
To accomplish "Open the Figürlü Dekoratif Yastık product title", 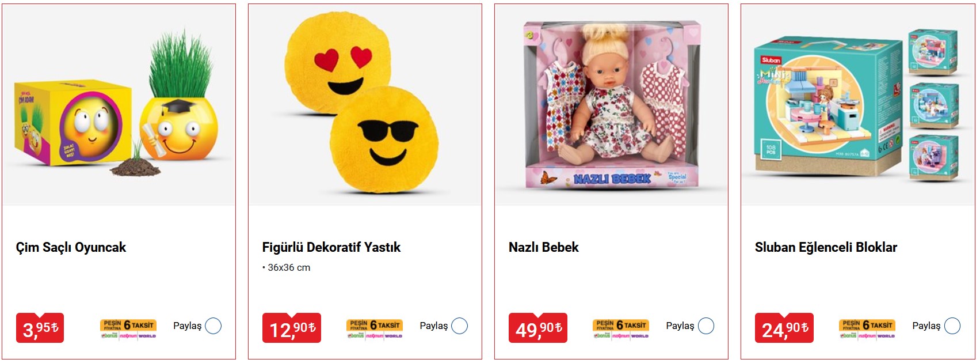I will pos(331,247).
